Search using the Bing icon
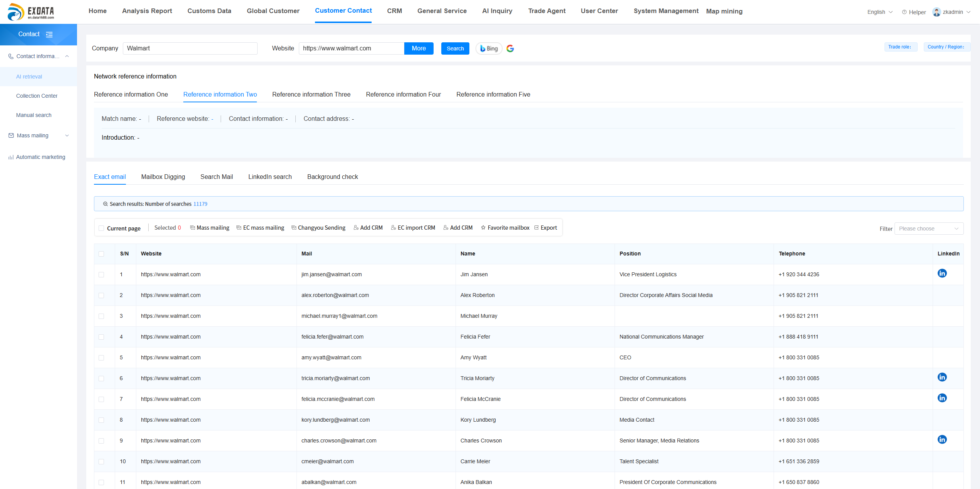The width and height of the screenshot is (980, 489). point(488,48)
